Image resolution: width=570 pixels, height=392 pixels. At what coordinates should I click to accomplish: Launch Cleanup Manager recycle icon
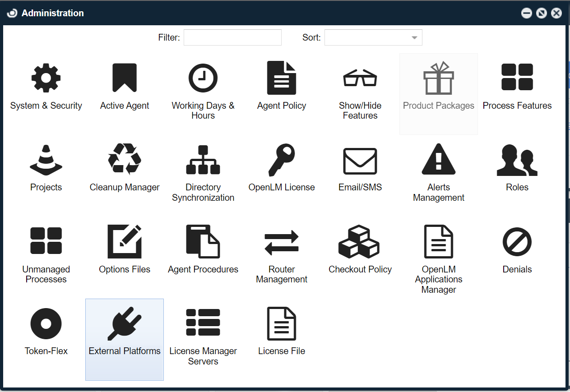(x=125, y=160)
